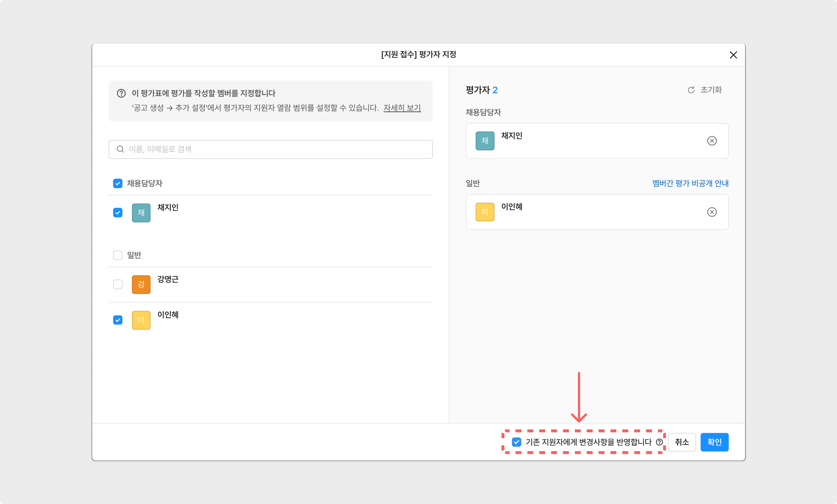
Task: Open the 자세히 보기 link
Action: pyautogui.click(x=402, y=108)
